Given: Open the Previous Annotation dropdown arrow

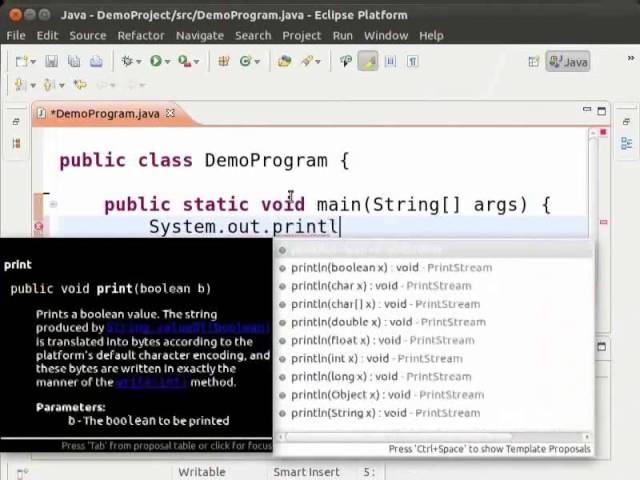Looking at the screenshot, I should [62, 85].
